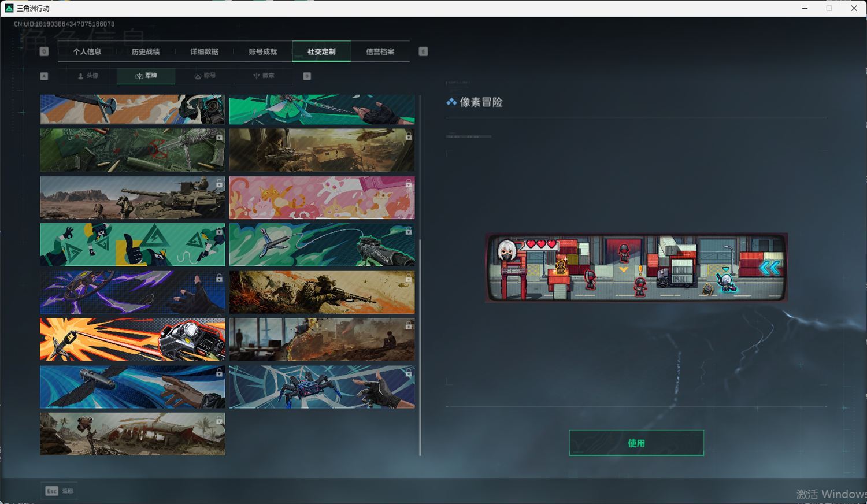Viewport: 867px width, 504px height.
Task: Click the blue pixel diamond icon beside 像素冒险
Action: (x=451, y=102)
